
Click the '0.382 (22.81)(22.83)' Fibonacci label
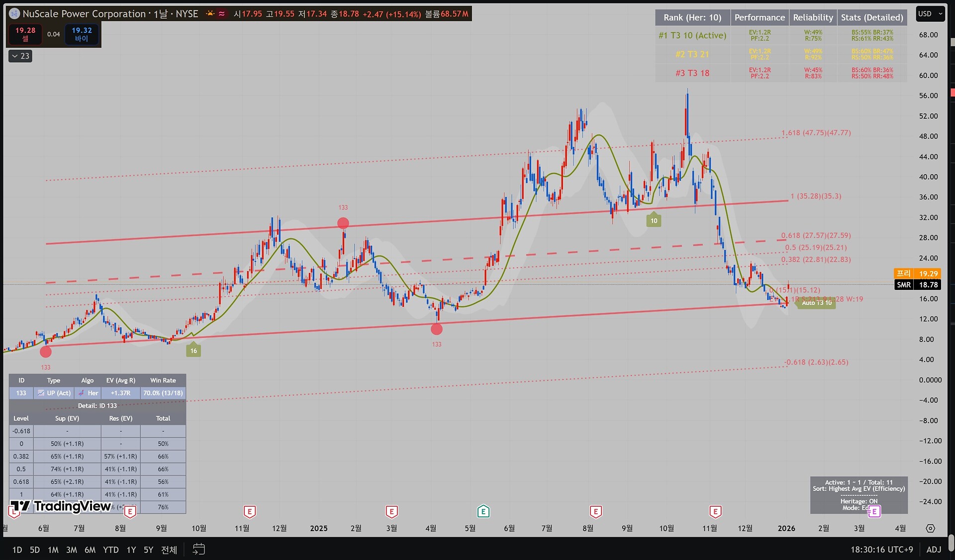click(x=816, y=260)
